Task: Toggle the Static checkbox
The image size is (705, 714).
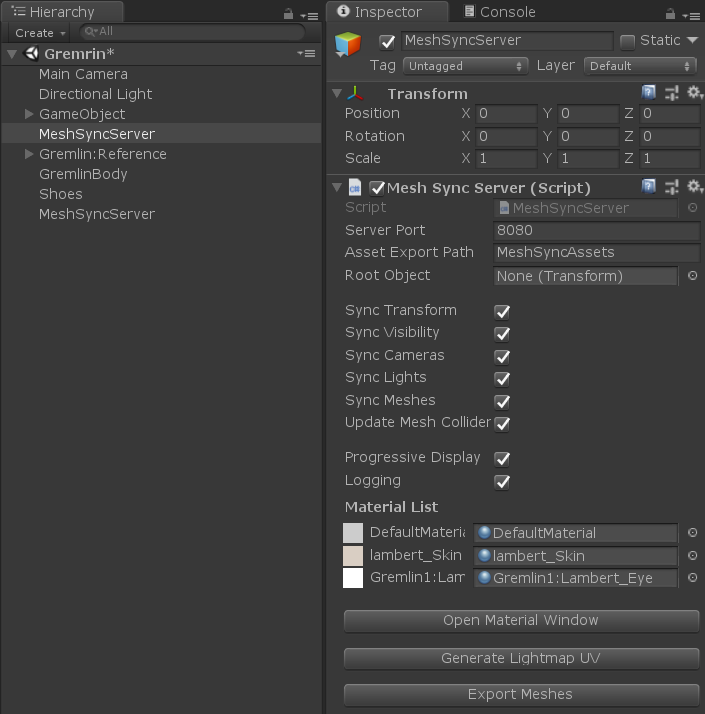Action: [627, 42]
